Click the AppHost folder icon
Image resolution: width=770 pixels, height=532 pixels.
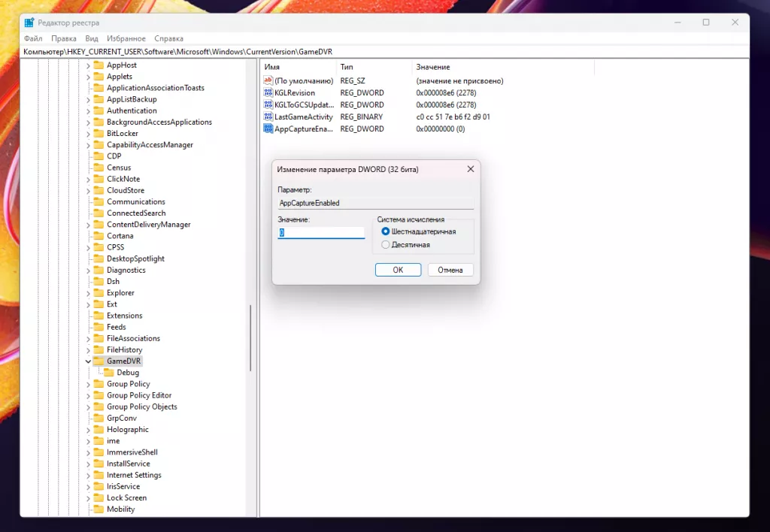click(99, 65)
